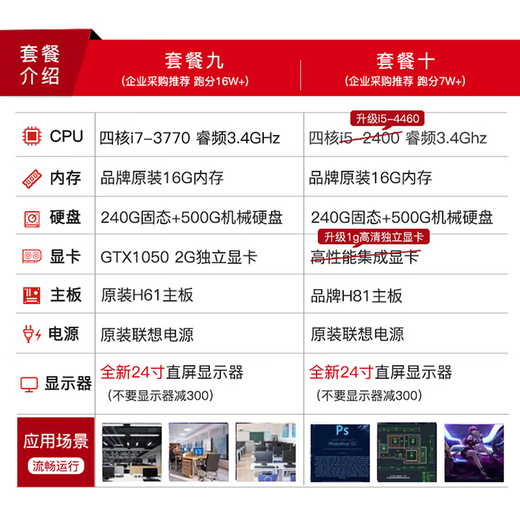The width and height of the screenshot is (520, 520).
Task: Click the 升级1g高清独立显卡 upgrade badge
Action: coord(374,237)
